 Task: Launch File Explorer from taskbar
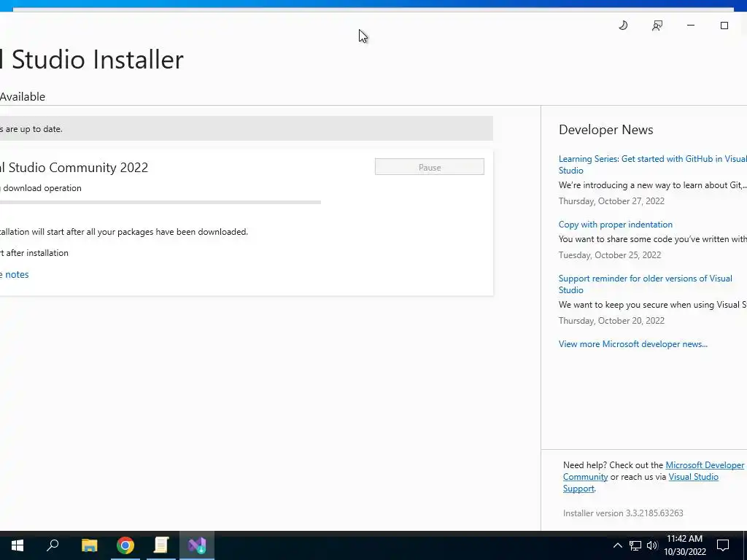(89, 545)
